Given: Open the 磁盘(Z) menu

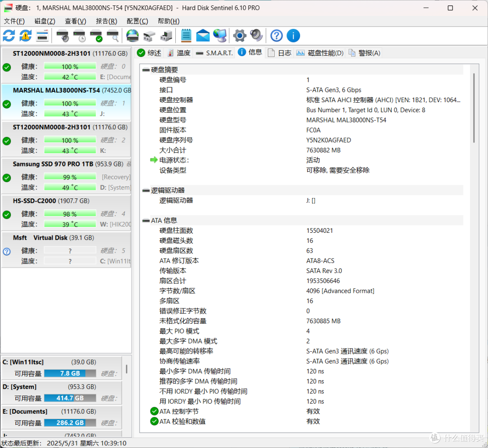Looking at the screenshot, I should (x=45, y=21).
